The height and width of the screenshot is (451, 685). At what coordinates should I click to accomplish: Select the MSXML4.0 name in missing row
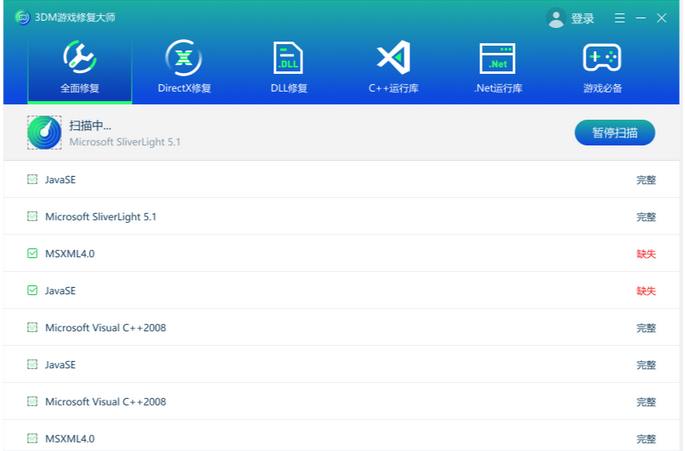point(70,253)
